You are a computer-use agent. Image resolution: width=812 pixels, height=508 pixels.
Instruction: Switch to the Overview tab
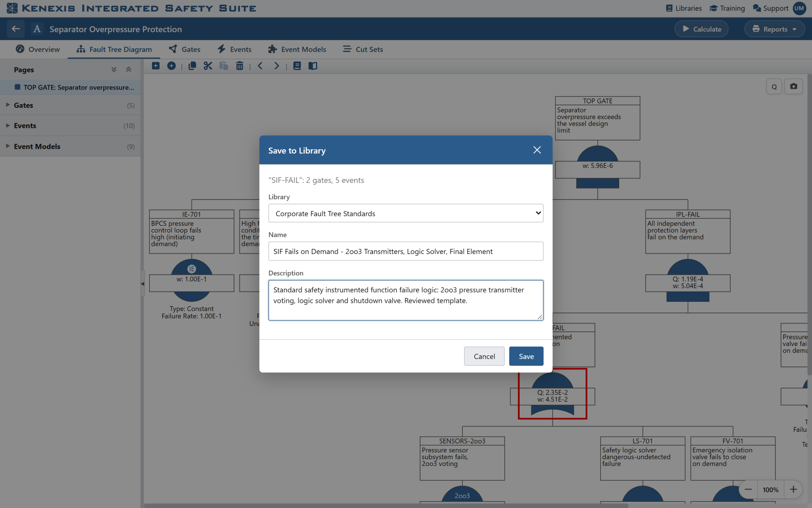(37, 50)
